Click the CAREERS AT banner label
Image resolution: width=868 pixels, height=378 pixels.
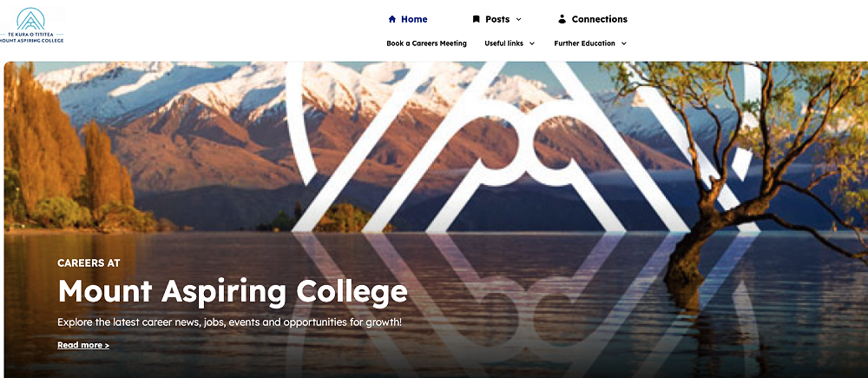click(89, 262)
